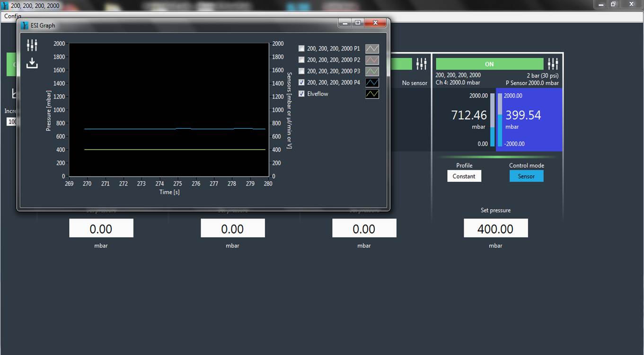Uncheck the P4 curve checkbox
This screenshot has height=355, width=644.
[x=301, y=82]
